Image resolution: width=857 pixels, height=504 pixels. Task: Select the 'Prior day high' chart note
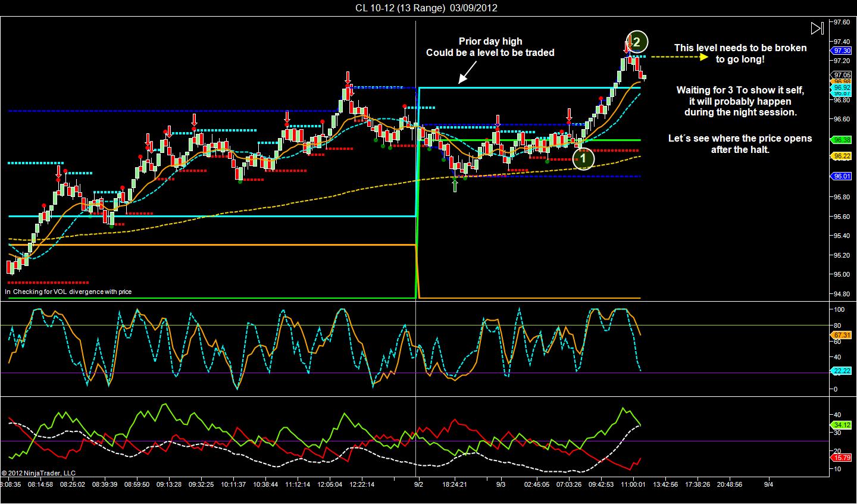(490, 47)
